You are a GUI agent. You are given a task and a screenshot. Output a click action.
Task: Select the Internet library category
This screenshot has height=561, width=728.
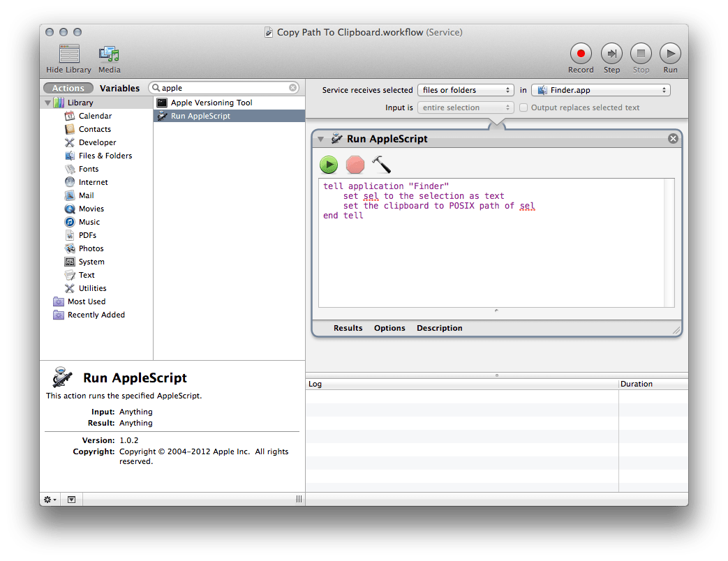pyautogui.click(x=93, y=182)
